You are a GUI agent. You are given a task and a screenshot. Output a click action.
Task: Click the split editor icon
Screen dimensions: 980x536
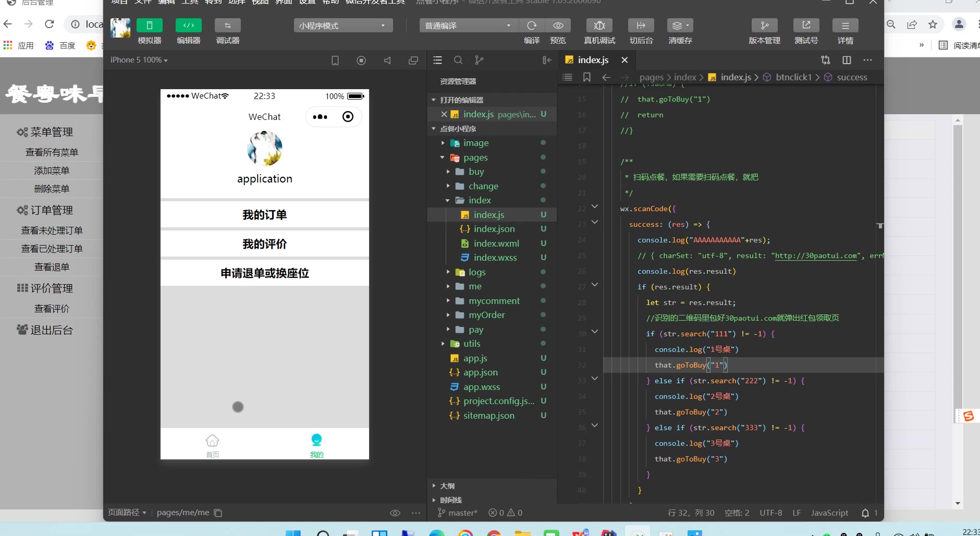coord(847,60)
